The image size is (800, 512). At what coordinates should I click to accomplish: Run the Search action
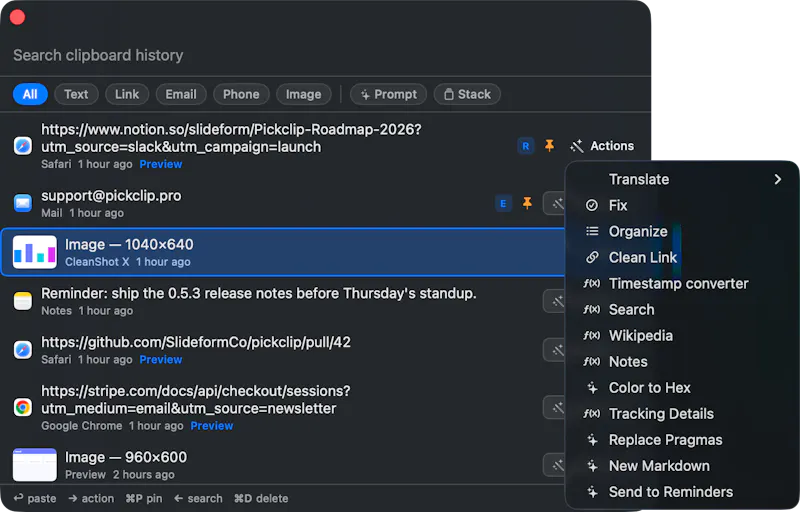(x=682, y=310)
